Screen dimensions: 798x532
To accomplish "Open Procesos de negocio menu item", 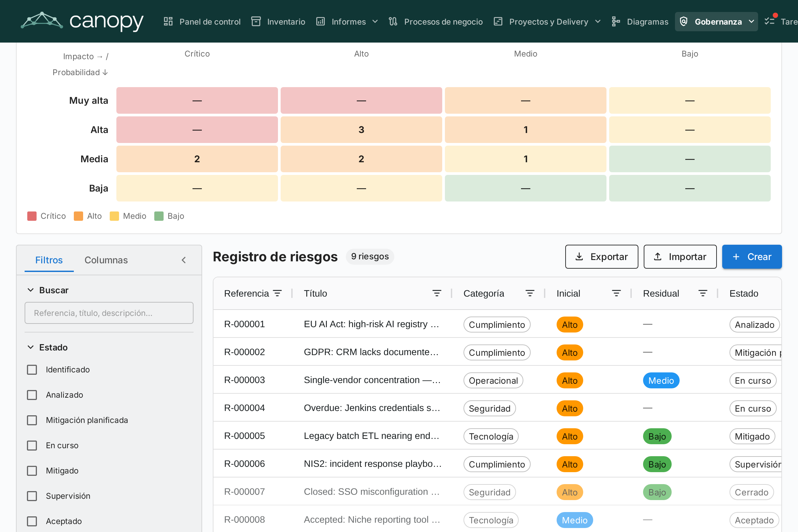I will (436, 22).
